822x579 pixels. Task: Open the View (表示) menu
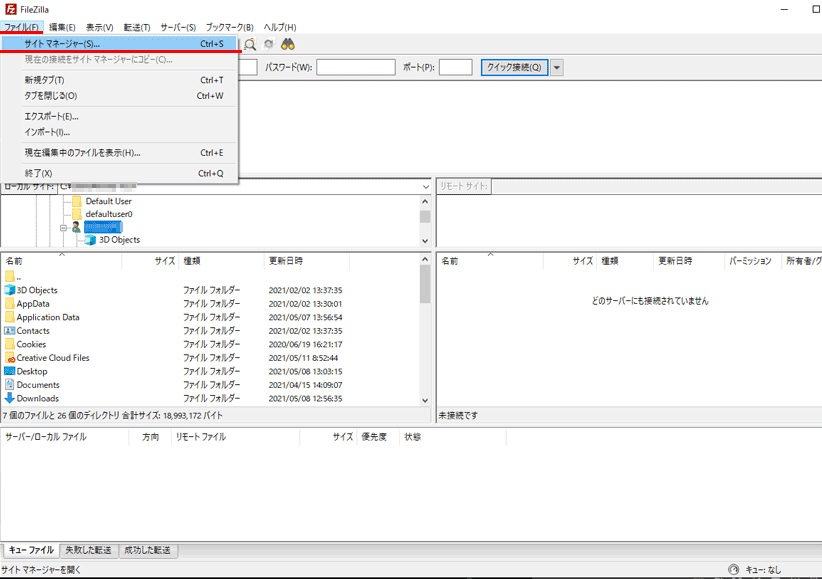click(100, 27)
